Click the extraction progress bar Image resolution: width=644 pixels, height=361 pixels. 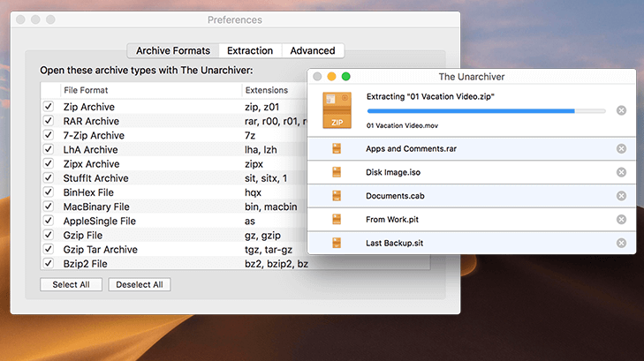pyautogui.click(x=486, y=110)
